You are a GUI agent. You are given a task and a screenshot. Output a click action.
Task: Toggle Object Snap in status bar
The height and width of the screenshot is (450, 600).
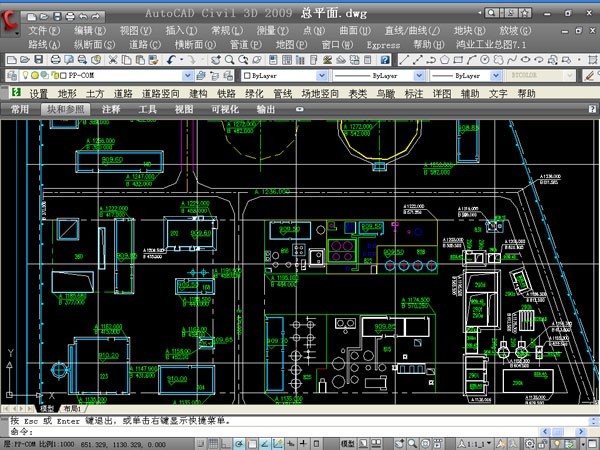(252, 443)
